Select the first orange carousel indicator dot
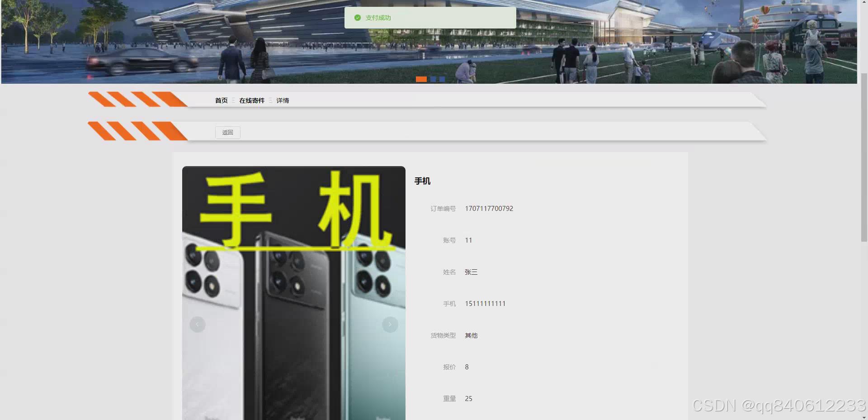 point(421,79)
